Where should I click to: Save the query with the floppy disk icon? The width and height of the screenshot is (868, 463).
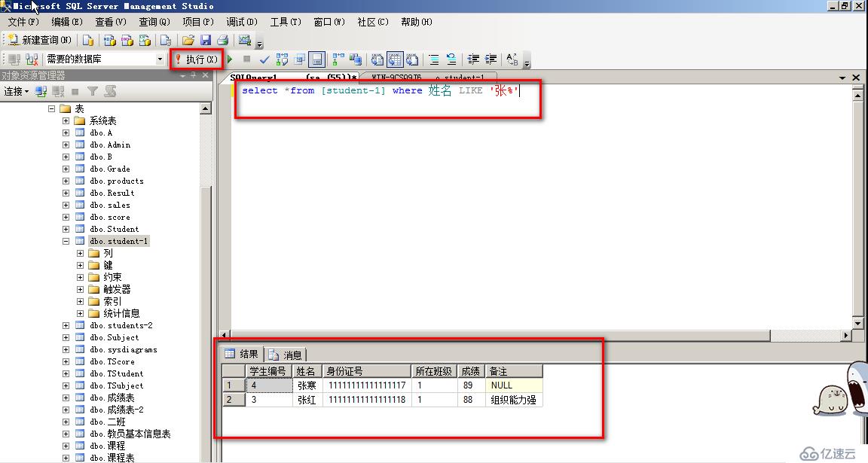tap(206, 40)
